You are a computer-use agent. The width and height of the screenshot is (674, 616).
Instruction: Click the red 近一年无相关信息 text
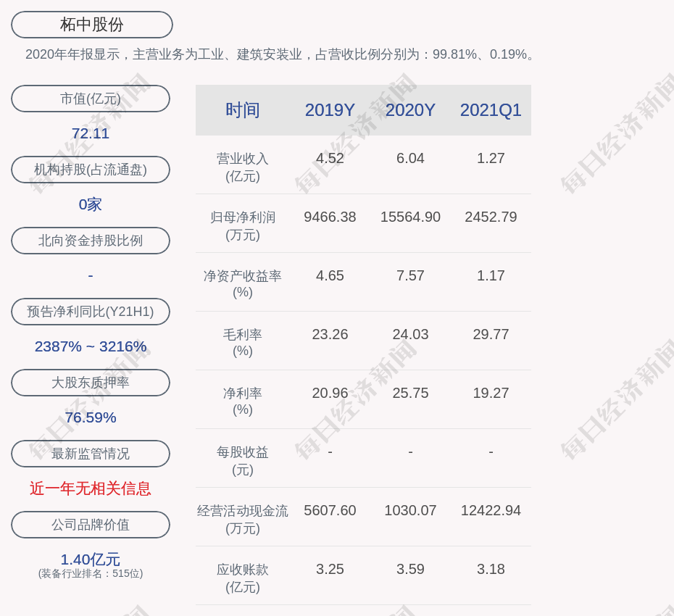coord(91,488)
